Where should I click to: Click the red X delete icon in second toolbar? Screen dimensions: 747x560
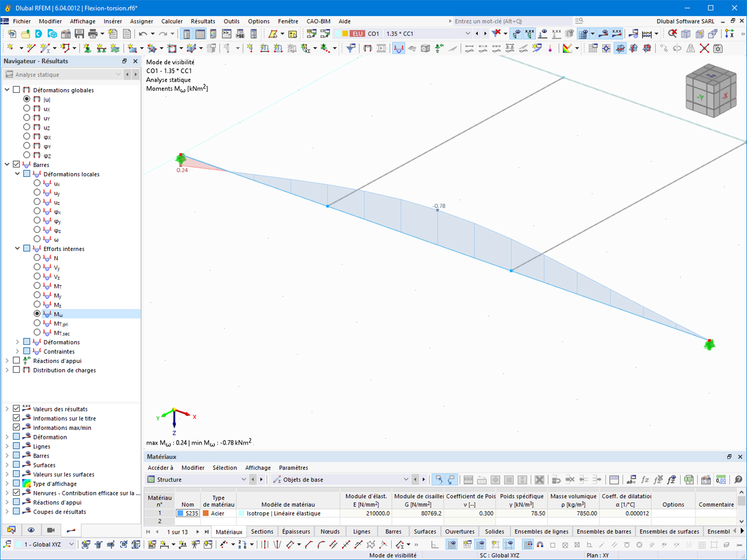point(704,48)
